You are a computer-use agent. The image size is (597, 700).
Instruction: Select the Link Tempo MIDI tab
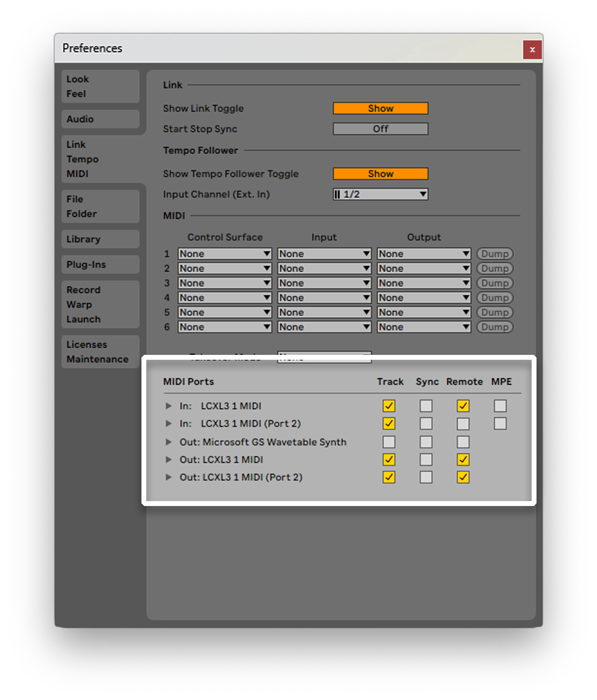(x=100, y=159)
